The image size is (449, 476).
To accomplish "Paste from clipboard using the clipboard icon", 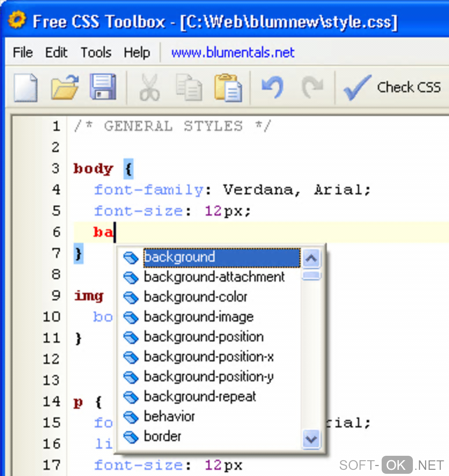I will (x=228, y=88).
